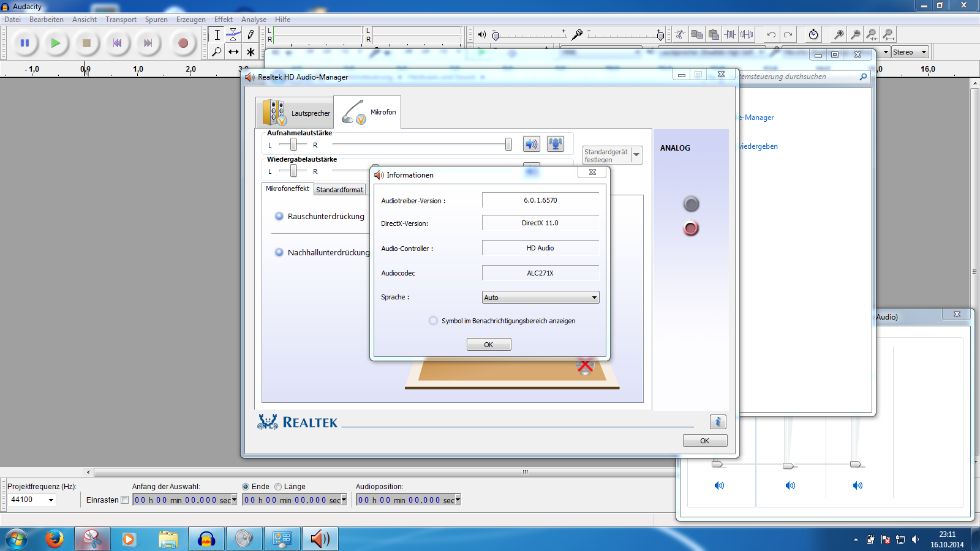This screenshot has height=551, width=980.
Task: Open the Erzeugen menu
Action: (x=191, y=20)
